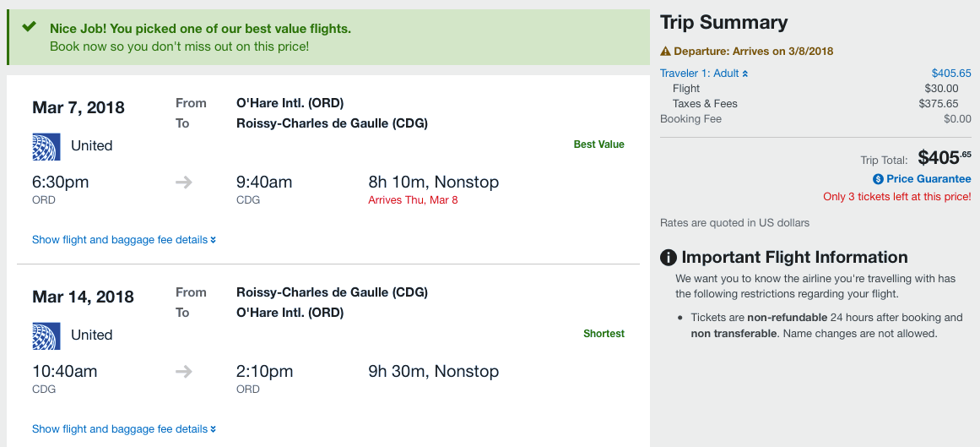Click the green checkmark icon in banner
Viewport: 980px width, 447px height.
tap(30, 27)
